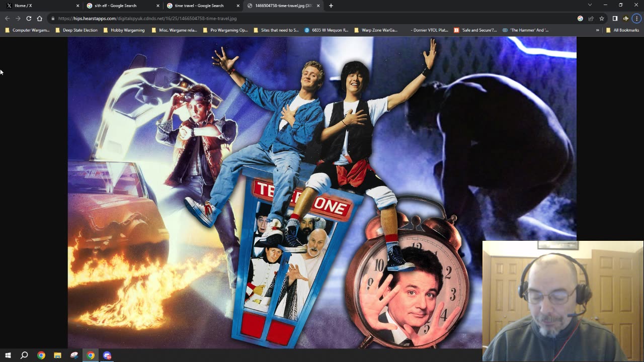Select the active Chrome taskbar icon
This screenshot has height=362, width=644.
coord(91,355)
